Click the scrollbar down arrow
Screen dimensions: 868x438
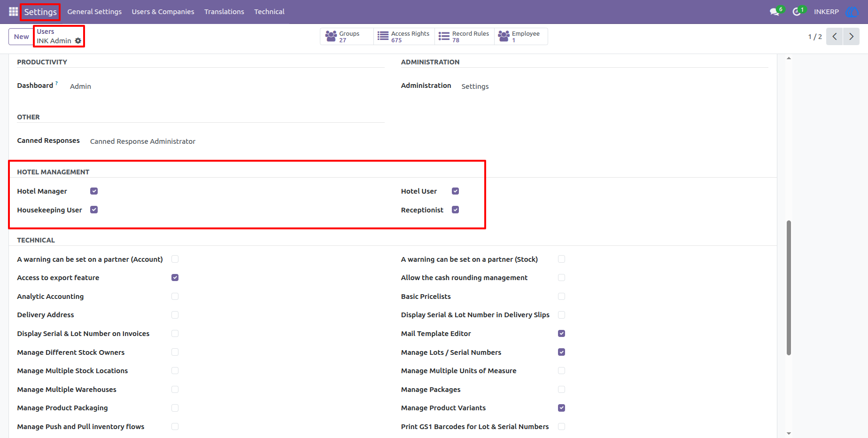tap(789, 433)
